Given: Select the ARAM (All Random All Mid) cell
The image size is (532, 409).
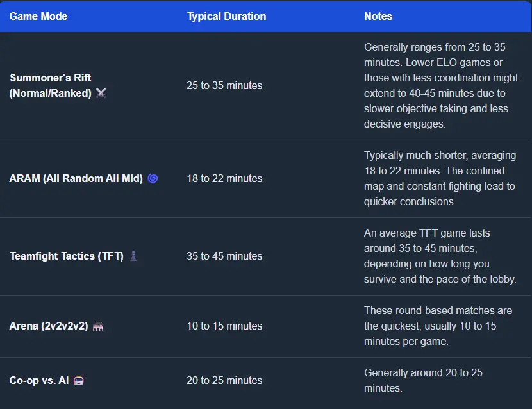Looking at the screenshot, I should tap(88, 178).
